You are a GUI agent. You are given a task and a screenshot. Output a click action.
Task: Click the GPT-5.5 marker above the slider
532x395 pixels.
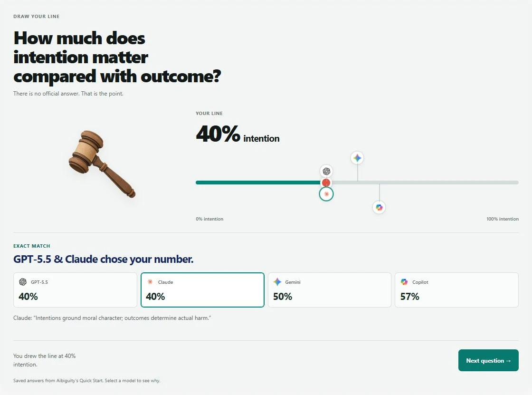326,171
